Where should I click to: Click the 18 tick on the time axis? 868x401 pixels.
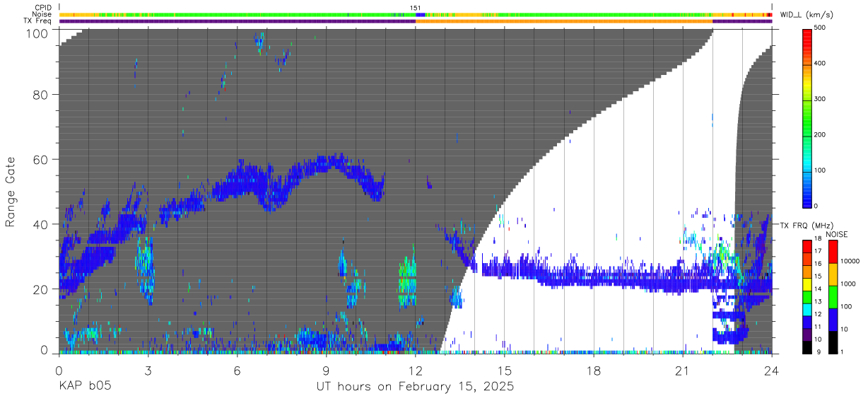594,371
